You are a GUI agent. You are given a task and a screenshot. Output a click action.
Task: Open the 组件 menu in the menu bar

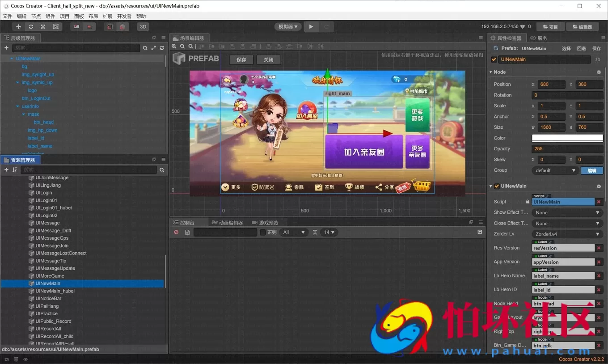[x=51, y=17]
